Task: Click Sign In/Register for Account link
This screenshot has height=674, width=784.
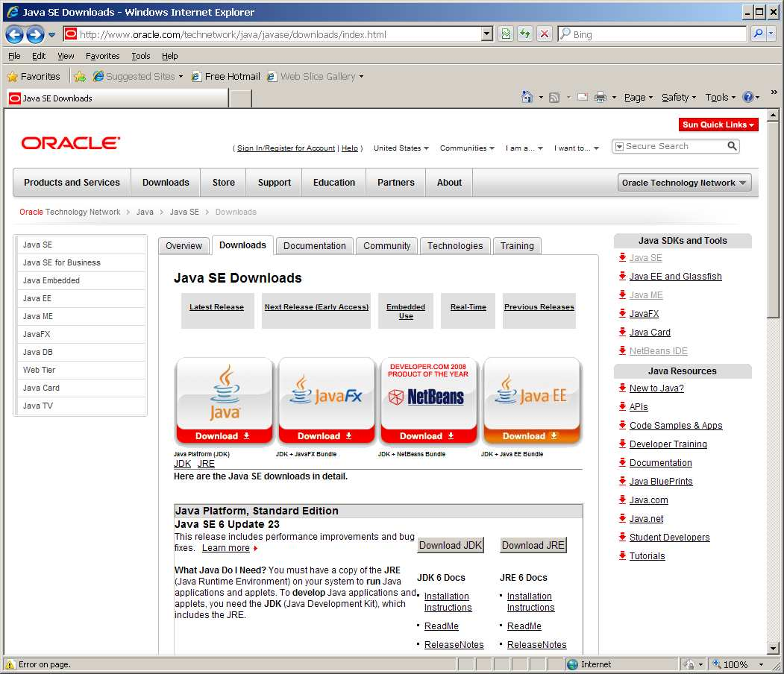Action: (x=286, y=148)
